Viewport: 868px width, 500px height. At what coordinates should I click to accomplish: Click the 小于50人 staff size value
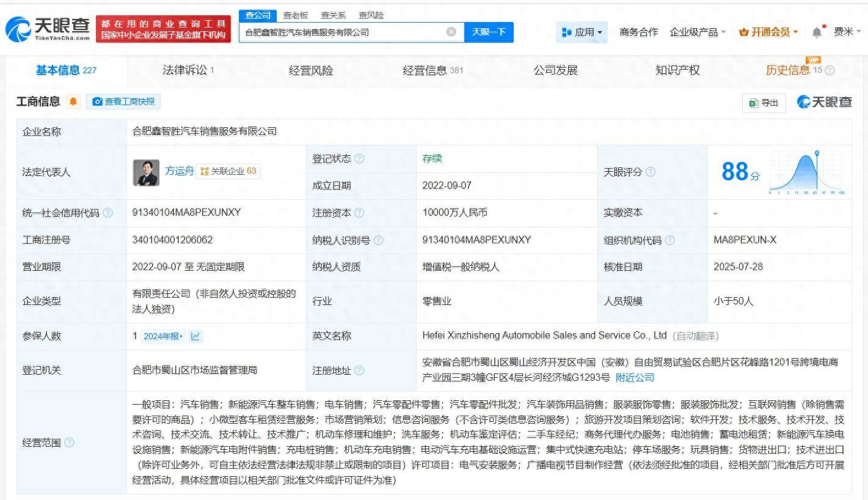point(733,301)
